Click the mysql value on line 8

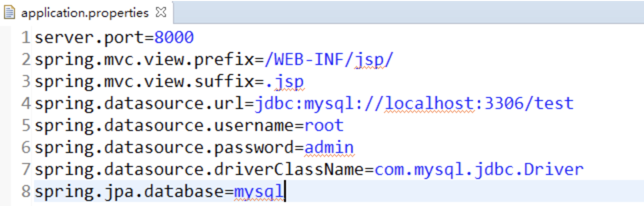click(x=259, y=193)
